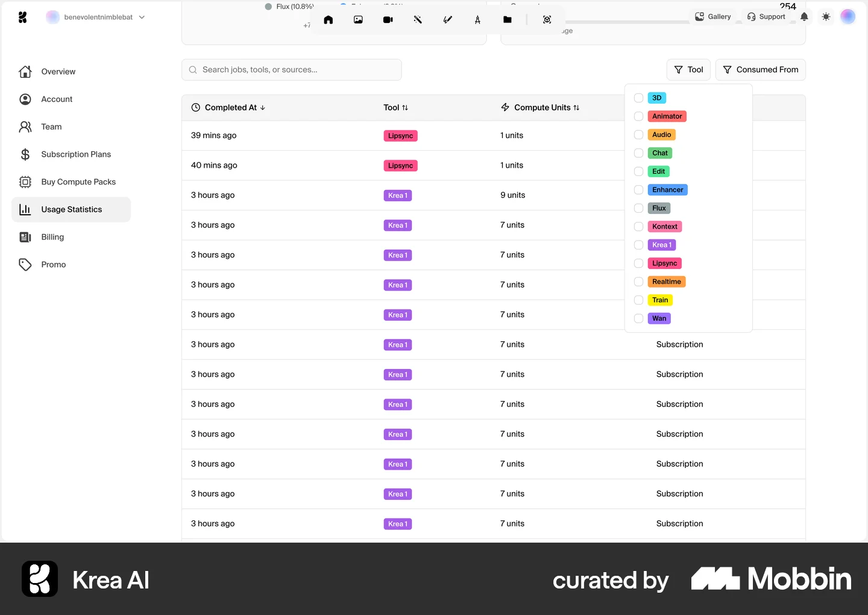Screen dimensions: 868x615
Task: Open the magic wand Enhancer tool
Action: [418, 20]
